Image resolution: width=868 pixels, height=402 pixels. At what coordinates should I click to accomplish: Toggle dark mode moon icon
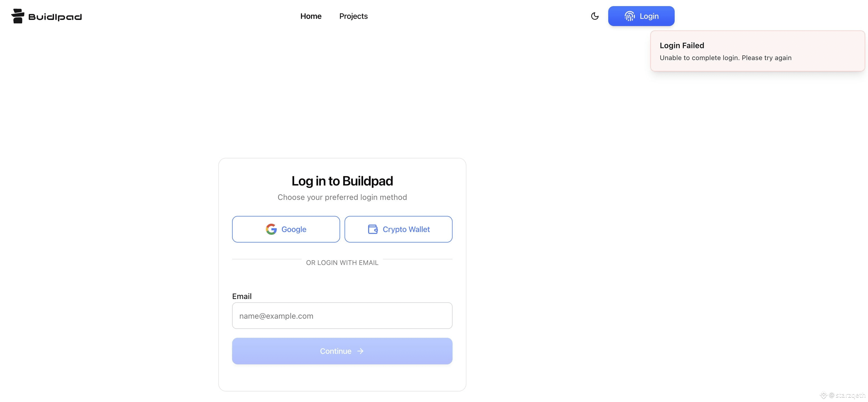[595, 16]
